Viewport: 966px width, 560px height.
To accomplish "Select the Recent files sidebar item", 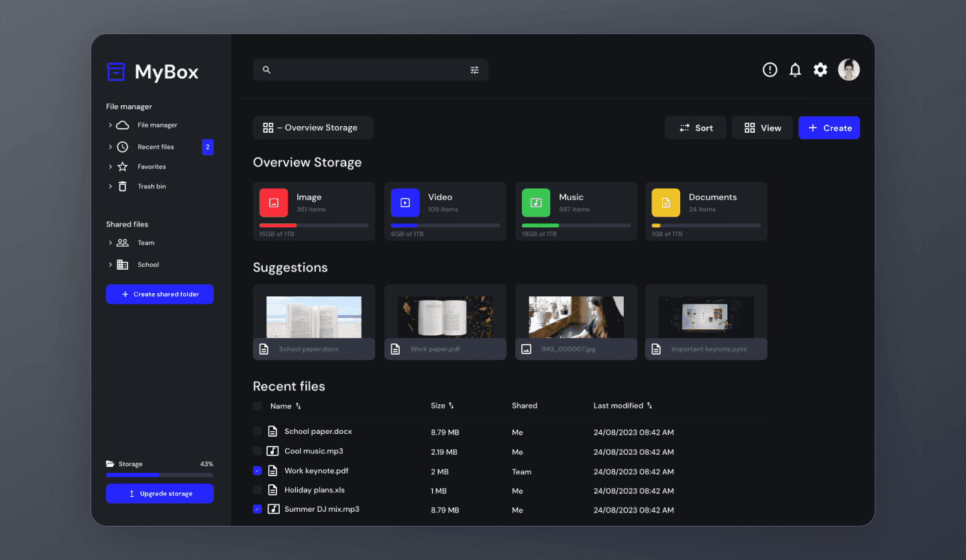I will pos(156,147).
